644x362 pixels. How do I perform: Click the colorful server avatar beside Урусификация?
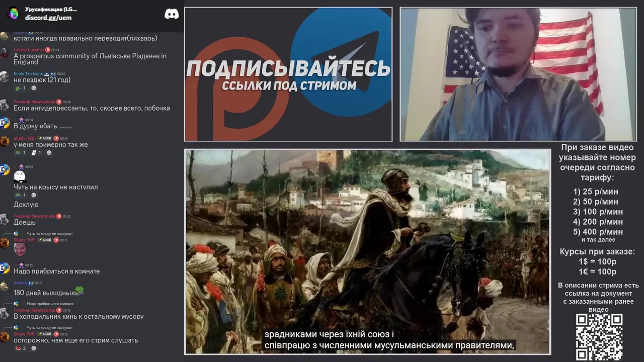[14, 14]
